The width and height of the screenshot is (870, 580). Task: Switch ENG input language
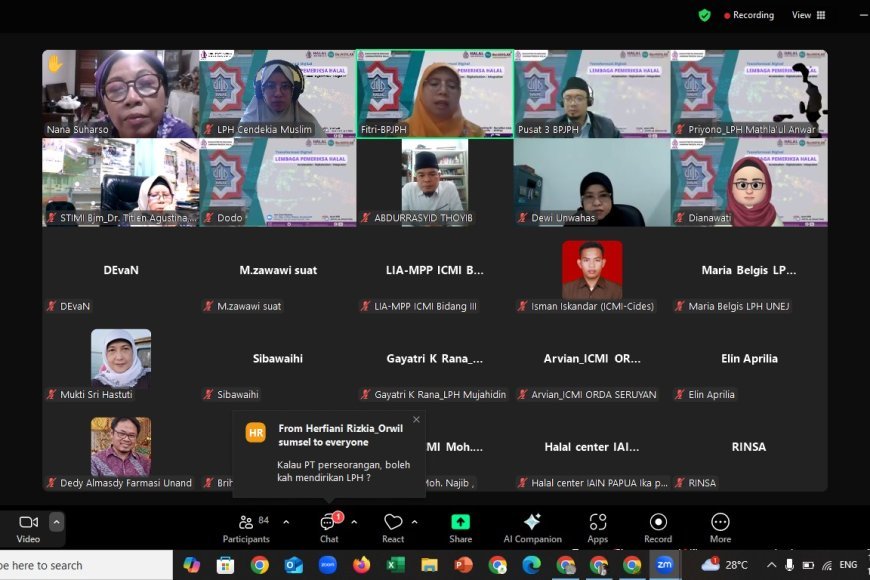(848, 565)
